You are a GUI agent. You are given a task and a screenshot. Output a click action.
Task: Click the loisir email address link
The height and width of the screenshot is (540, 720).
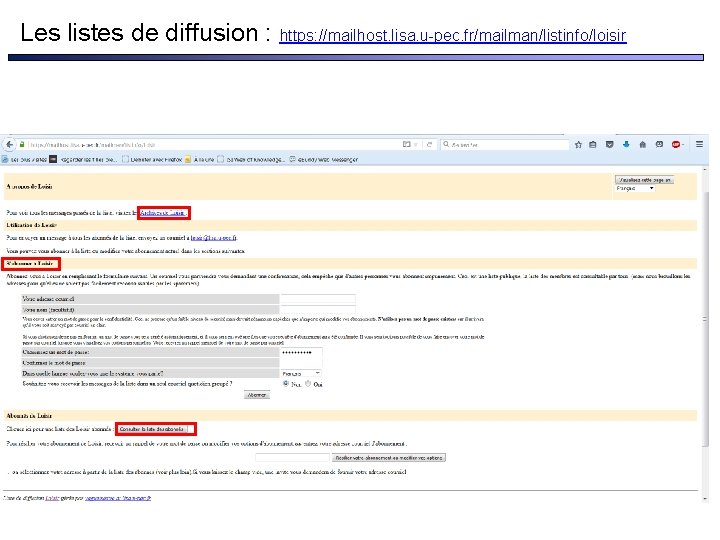coord(214,238)
